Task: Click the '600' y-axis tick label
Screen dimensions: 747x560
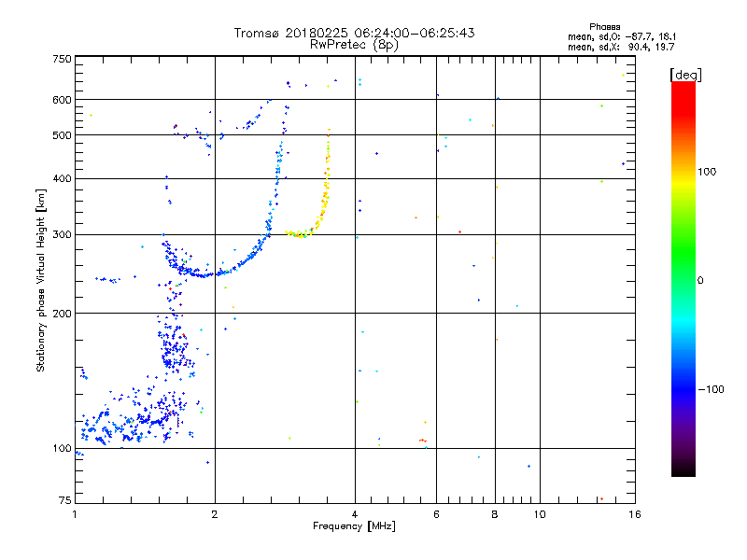Action: [62, 100]
